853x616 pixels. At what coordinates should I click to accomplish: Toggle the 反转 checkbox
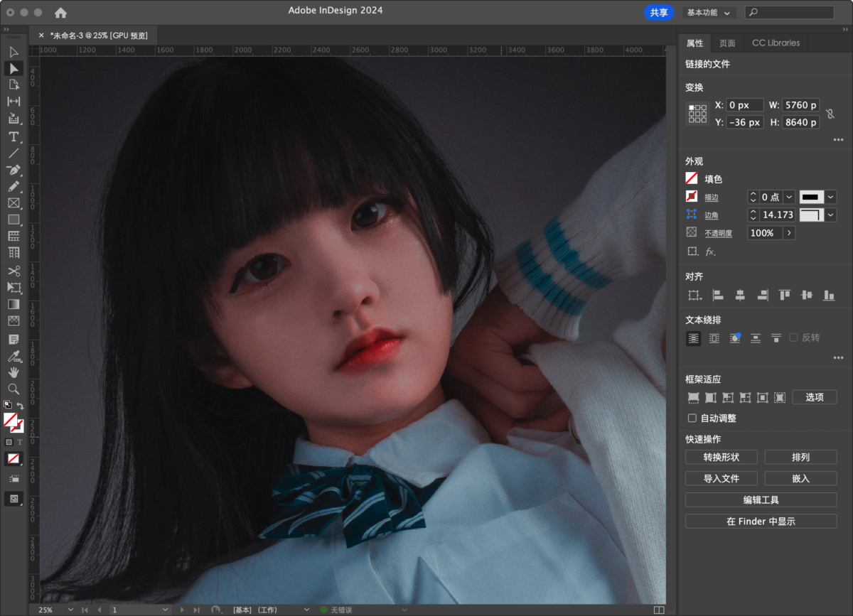[794, 337]
